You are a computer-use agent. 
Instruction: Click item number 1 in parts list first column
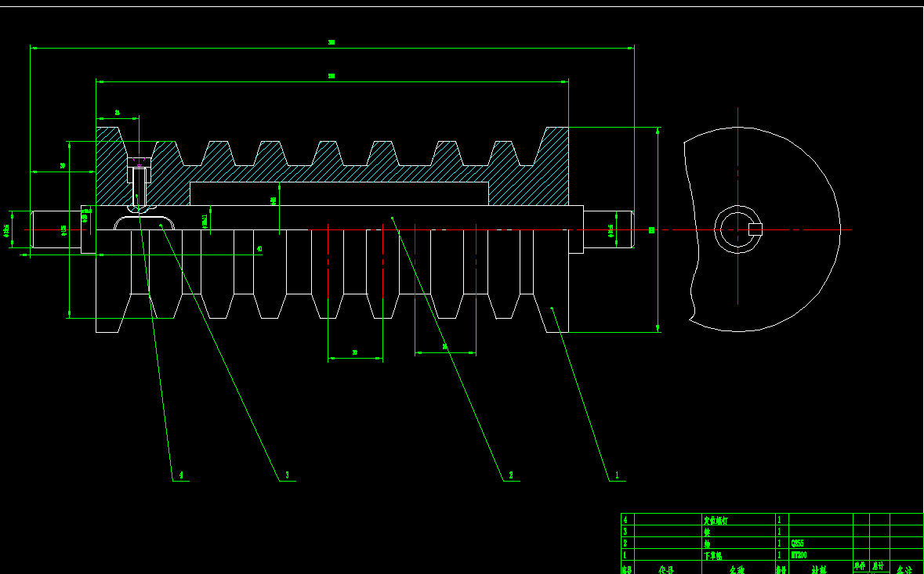click(625, 555)
